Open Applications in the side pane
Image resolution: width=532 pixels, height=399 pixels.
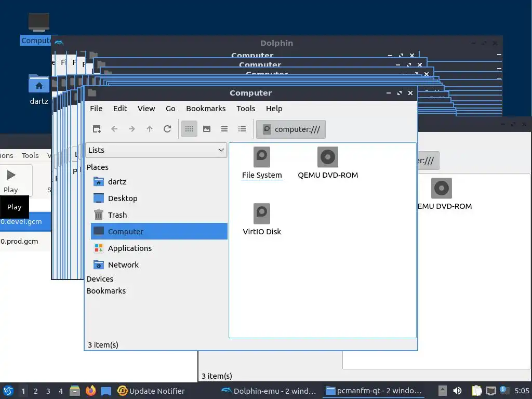tap(159, 248)
